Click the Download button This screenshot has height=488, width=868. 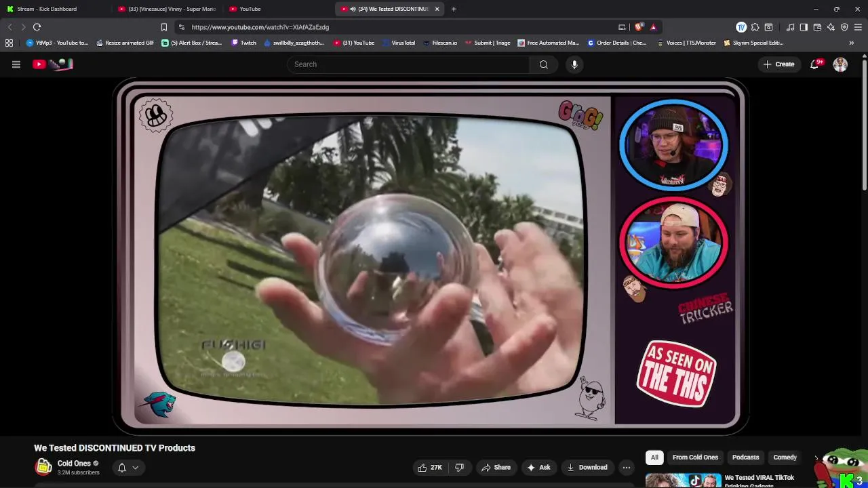(587, 467)
